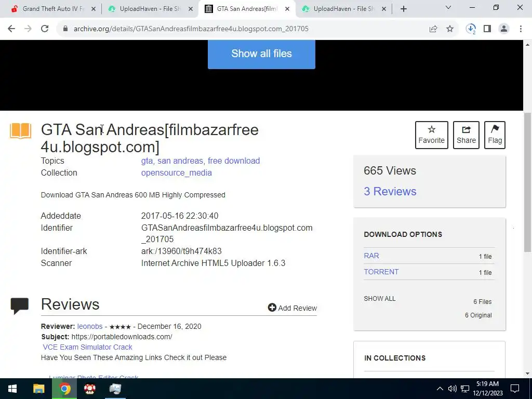The width and height of the screenshot is (532, 399).
Task: Open a new browser tab
Action: tap(403, 9)
